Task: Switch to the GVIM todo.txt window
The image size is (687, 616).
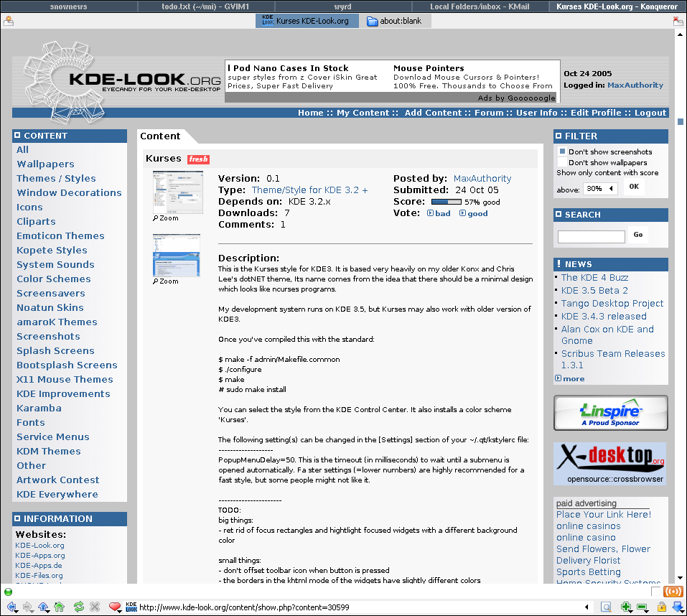Action: pos(205,6)
